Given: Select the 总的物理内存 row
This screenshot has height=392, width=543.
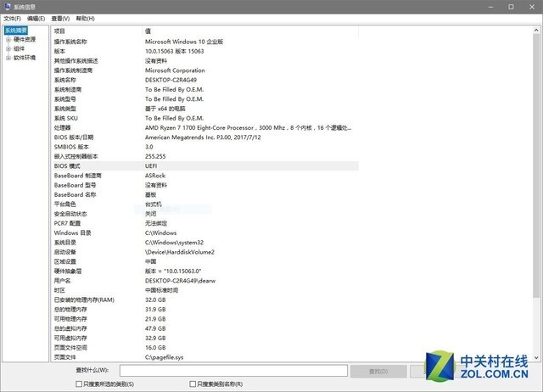Looking at the screenshot, I should tap(205, 310).
